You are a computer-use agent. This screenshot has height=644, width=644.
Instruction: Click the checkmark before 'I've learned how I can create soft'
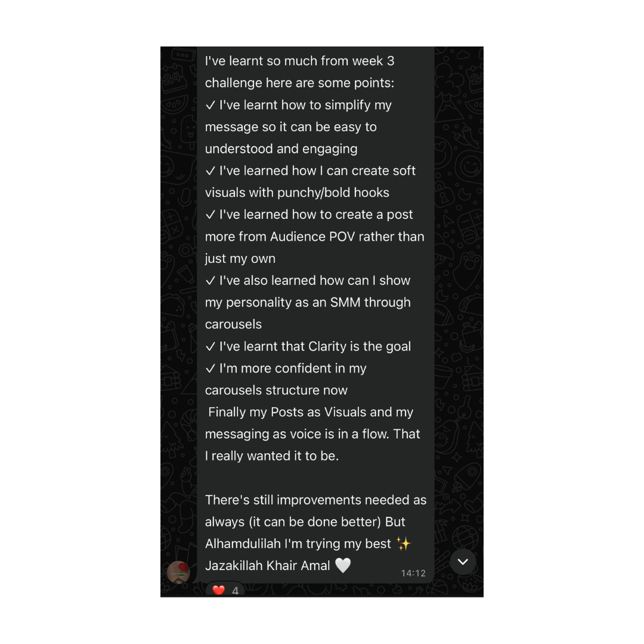(210, 171)
